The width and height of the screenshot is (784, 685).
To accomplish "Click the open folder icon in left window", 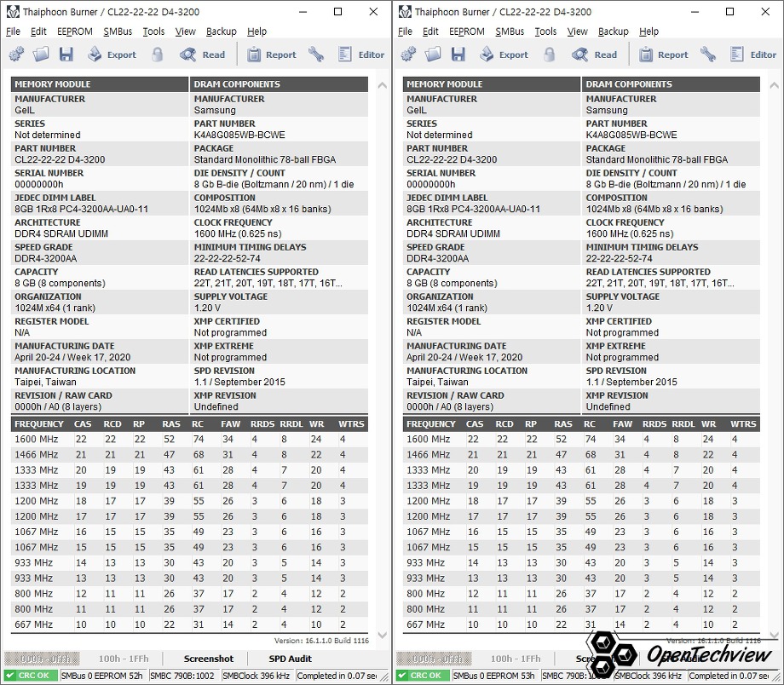I will pos(41,54).
